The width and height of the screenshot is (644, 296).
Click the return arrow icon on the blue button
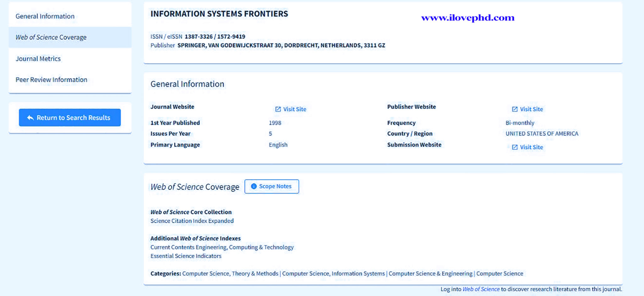coord(30,117)
